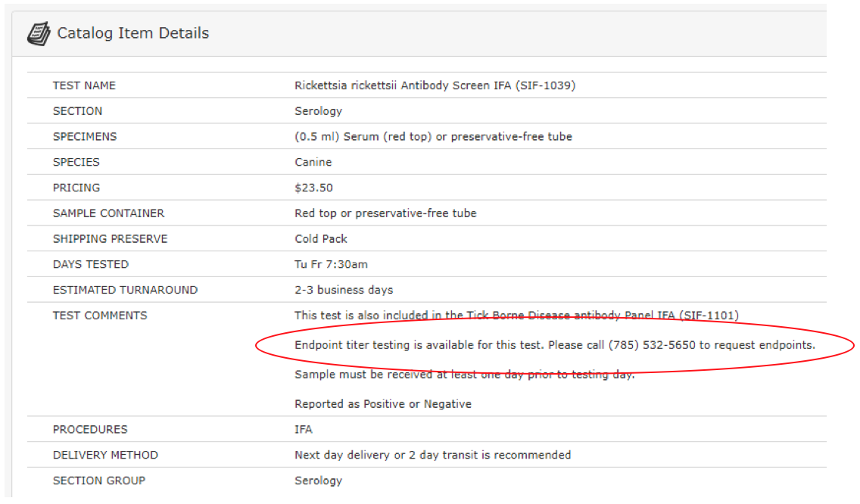
Task: Click the catalog book icon
Action: pyautogui.click(x=39, y=34)
